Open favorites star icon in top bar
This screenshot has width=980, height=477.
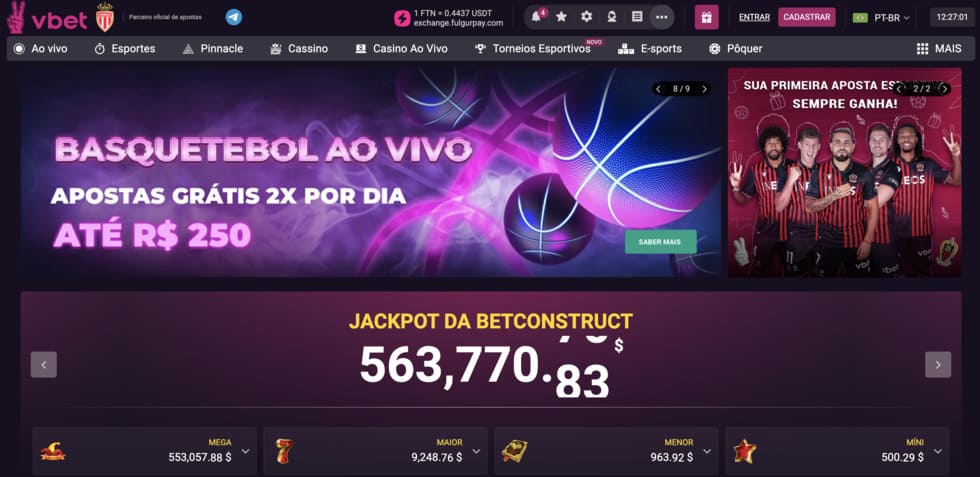(x=561, y=17)
